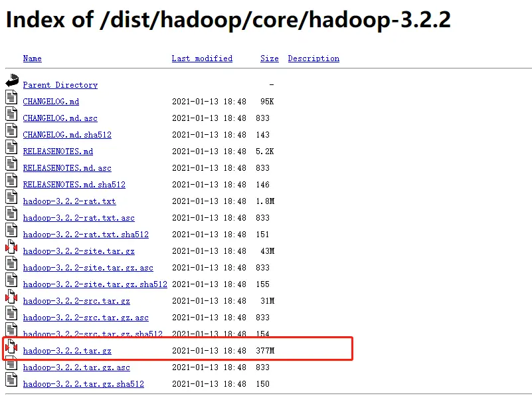Screen dimensions: 532x404
Task: Click the file icon beside CHANGELOG.md
Action: (x=11, y=98)
